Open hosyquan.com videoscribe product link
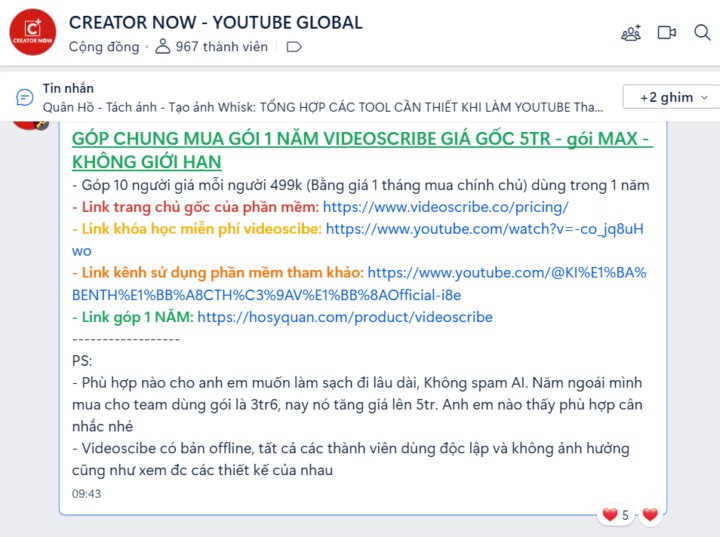The height and width of the screenshot is (537, 720). (345, 317)
